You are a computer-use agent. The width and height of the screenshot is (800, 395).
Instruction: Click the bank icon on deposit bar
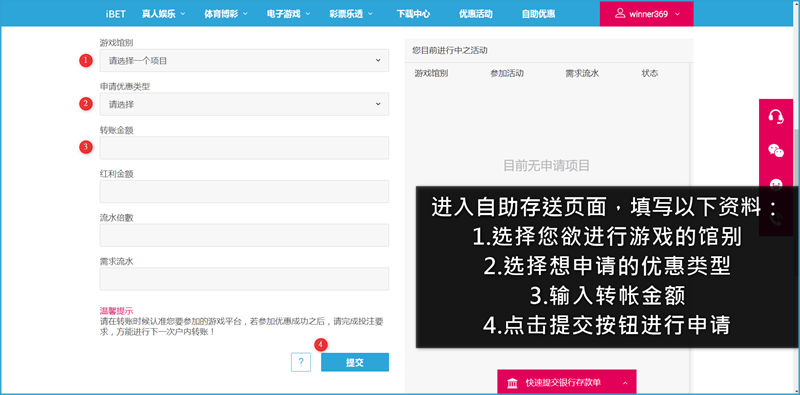pos(512,383)
